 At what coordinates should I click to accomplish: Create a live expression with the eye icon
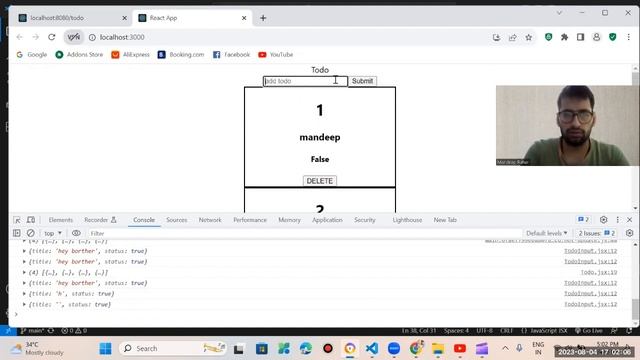(x=76, y=233)
